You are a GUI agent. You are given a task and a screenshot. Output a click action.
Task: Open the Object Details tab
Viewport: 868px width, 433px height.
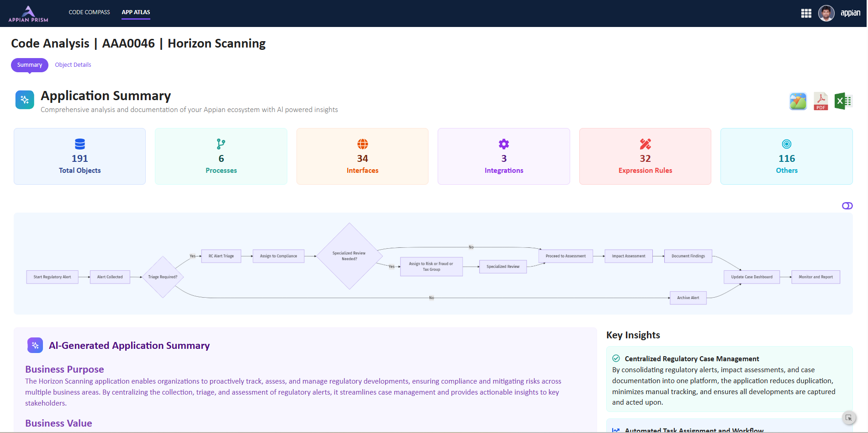tap(73, 65)
